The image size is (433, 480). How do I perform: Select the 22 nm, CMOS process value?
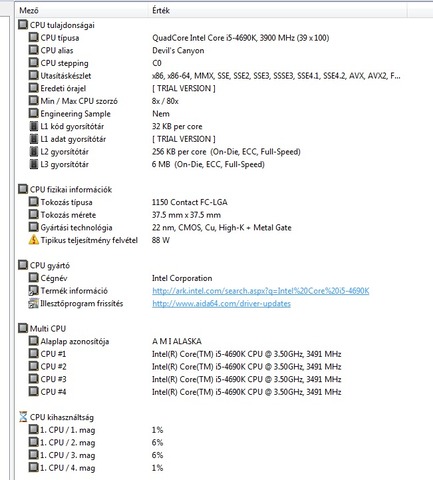tap(222, 228)
